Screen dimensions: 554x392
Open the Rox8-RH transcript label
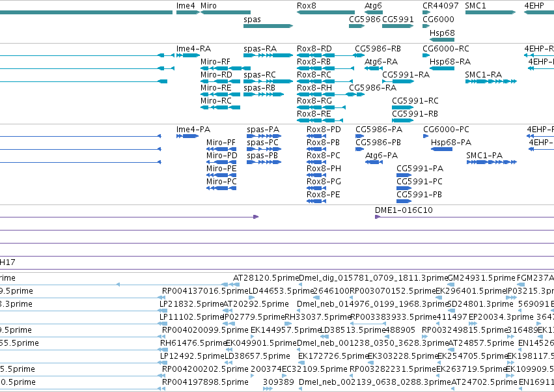314,88
